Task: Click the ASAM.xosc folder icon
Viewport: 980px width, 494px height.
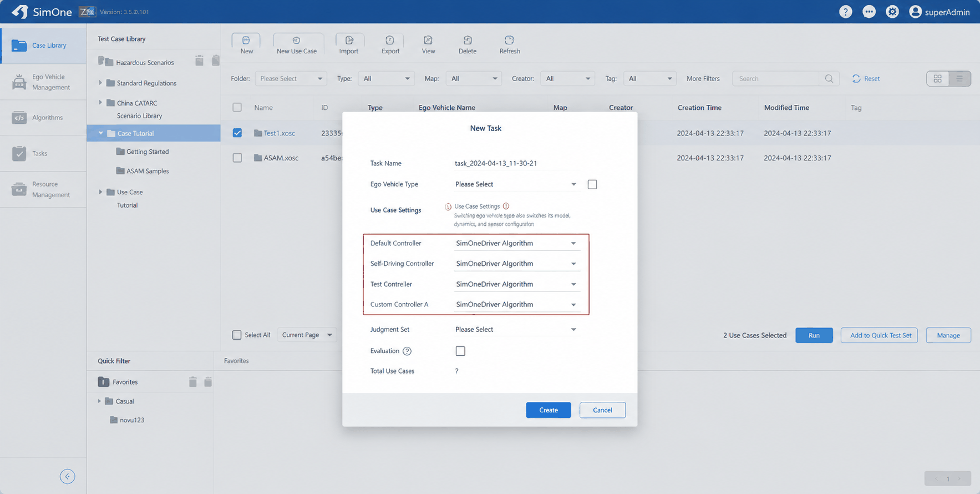Action: click(258, 158)
